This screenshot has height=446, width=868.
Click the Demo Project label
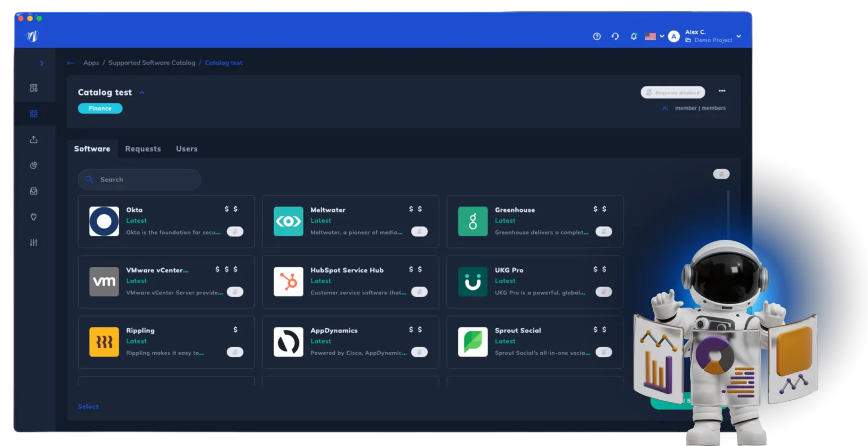click(713, 40)
